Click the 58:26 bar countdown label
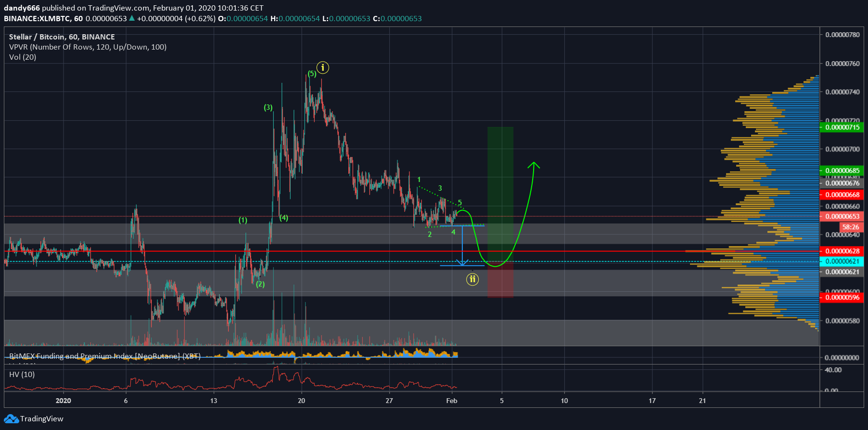 click(x=851, y=227)
